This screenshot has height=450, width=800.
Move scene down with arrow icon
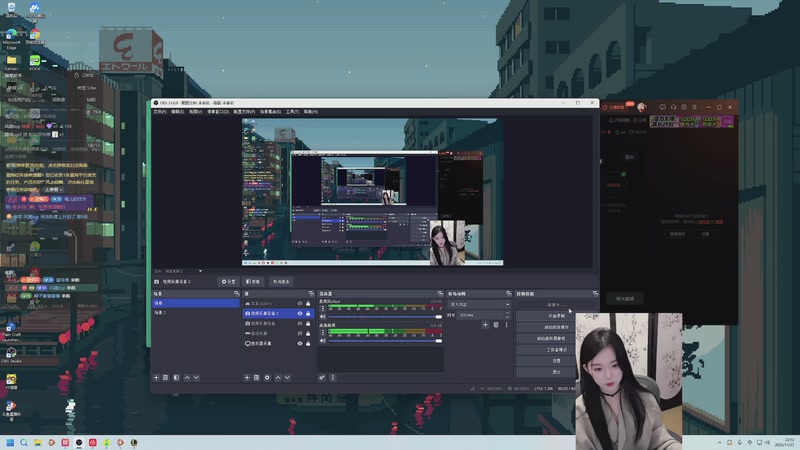click(196, 378)
